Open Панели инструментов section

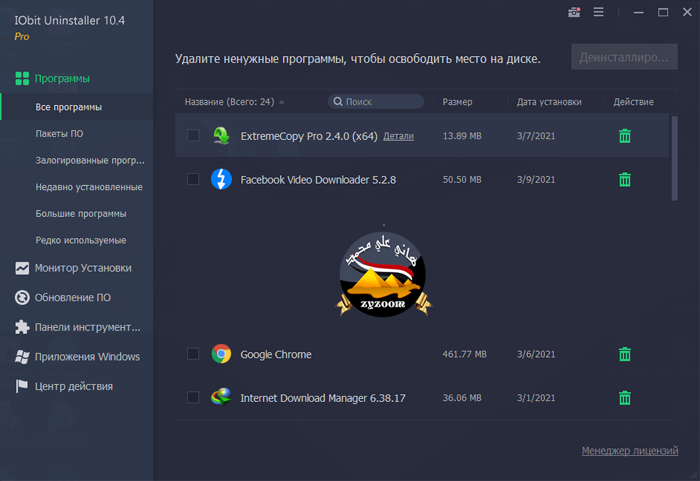[x=88, y=327]
